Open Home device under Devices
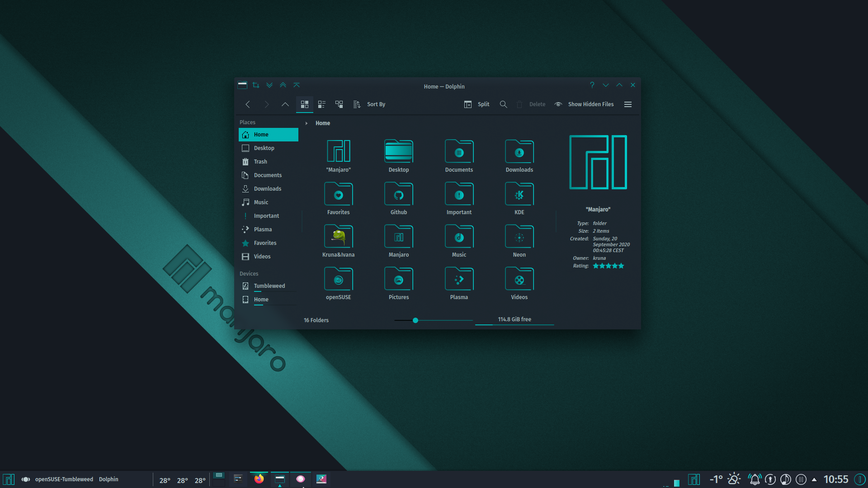Screen dimensions: 868x488 pos(269,300)
